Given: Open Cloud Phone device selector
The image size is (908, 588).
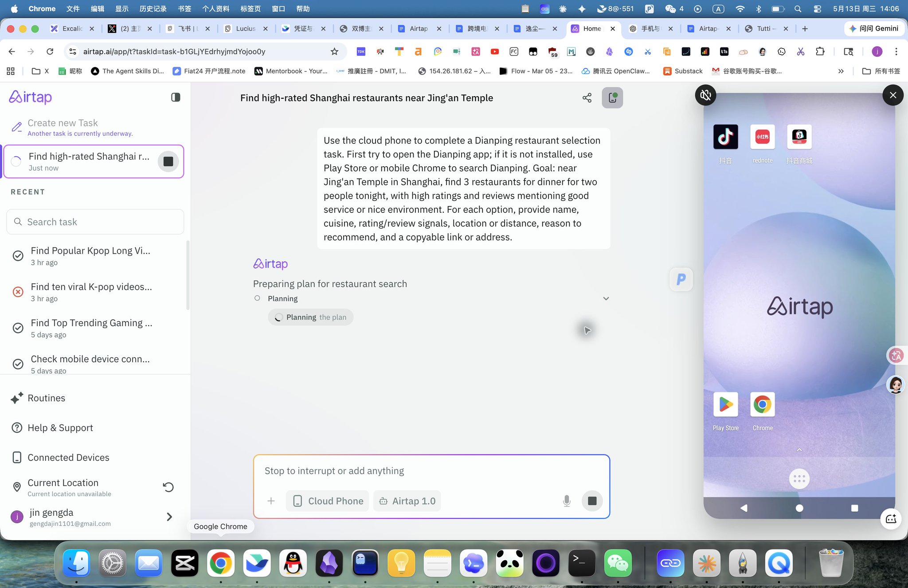Looking at the screenshot, I should [328, 501].
